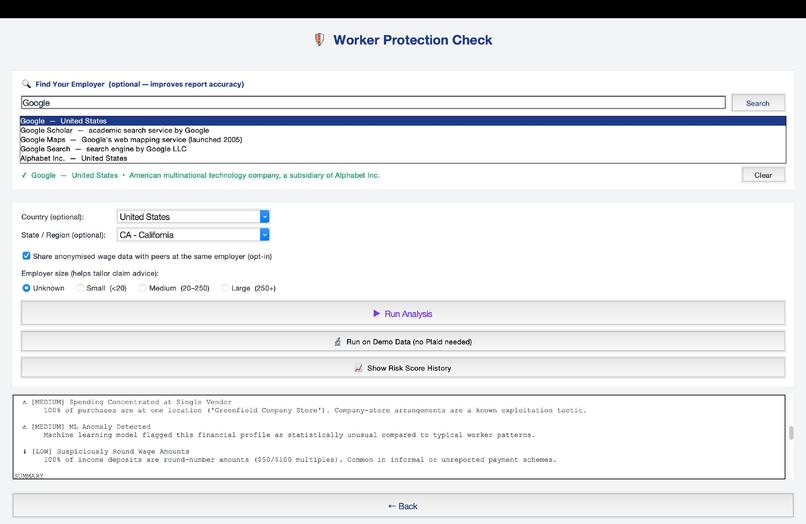
Task: Click Run on Demo Data button
Action: [403, 341]
